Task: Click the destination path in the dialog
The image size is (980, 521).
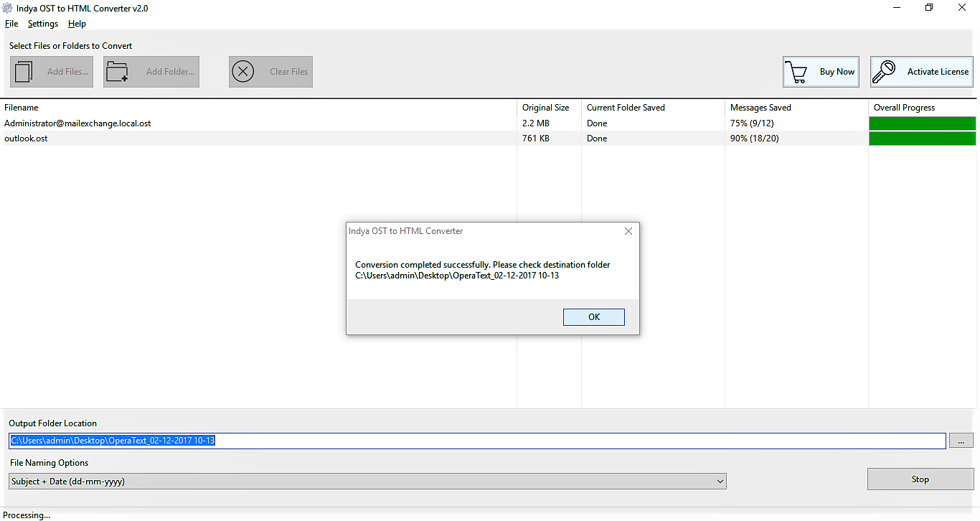Action: point(457,276)
